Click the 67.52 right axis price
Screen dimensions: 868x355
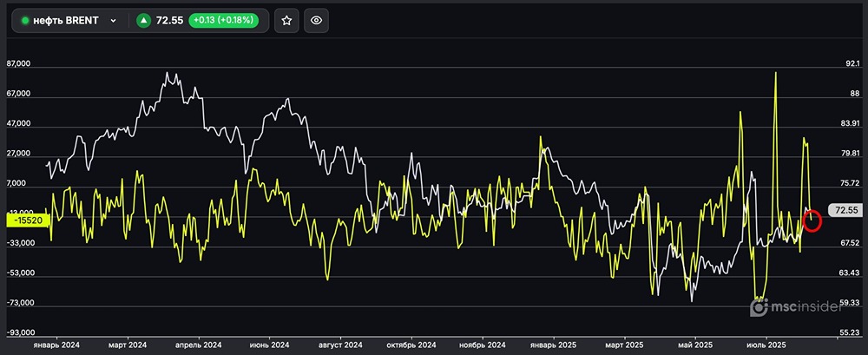(x=849, y=243)
